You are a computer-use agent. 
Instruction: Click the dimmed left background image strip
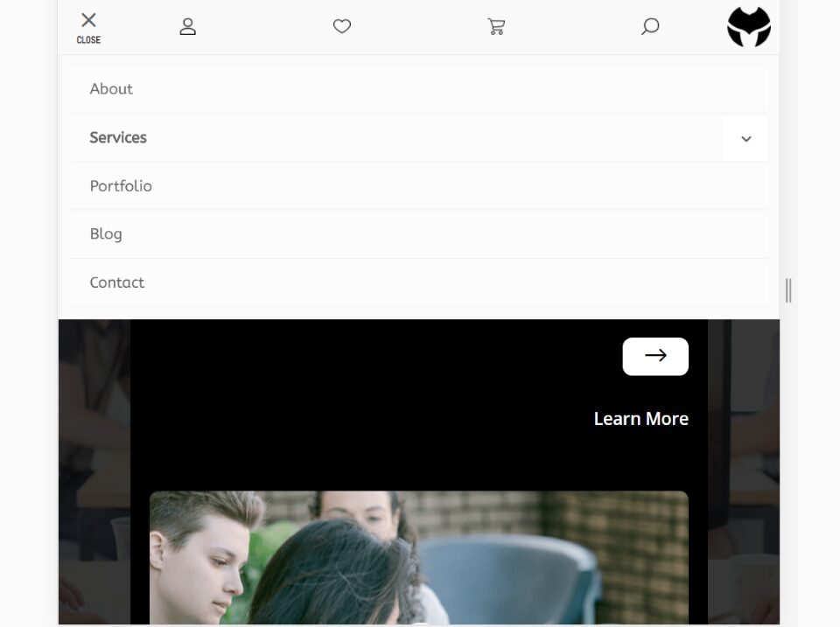94,471
